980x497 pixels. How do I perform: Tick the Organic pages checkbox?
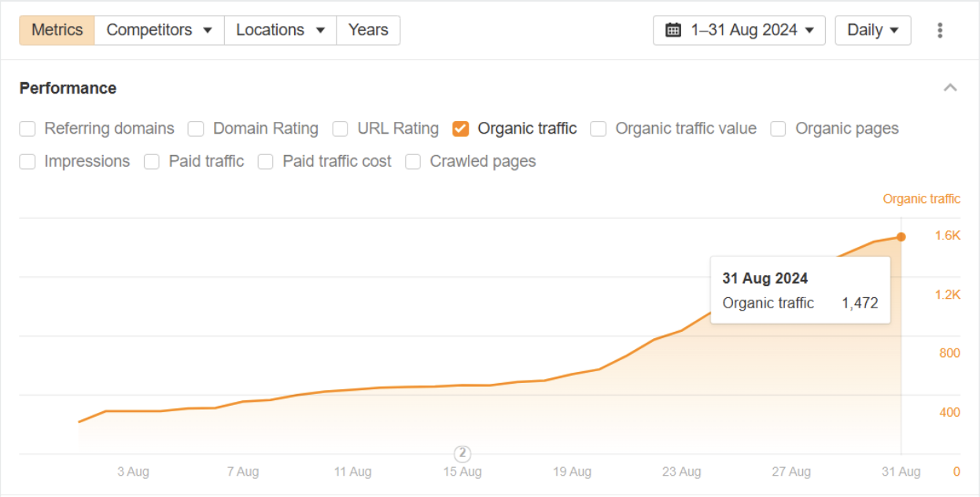779,129
